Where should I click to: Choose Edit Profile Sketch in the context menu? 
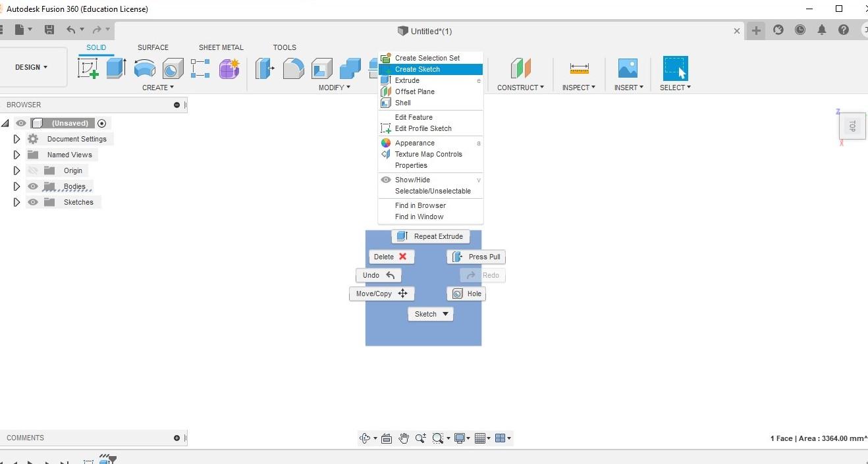pos(431,128)
